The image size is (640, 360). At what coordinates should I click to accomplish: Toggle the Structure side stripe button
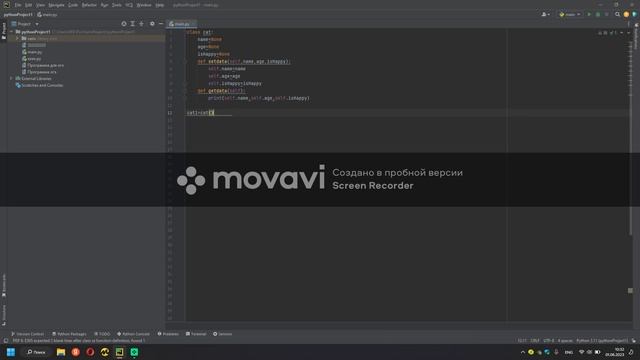(4, 315)
